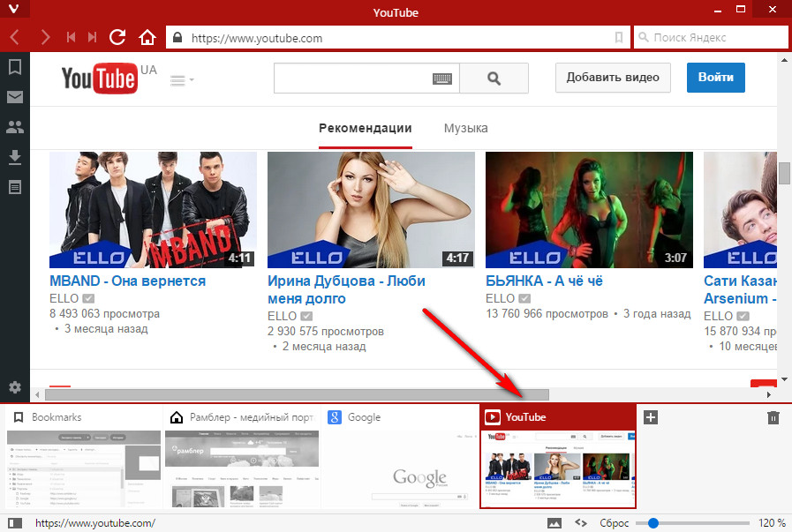Screen dimensions: 792x532
Task: Open the Contacts side panel
Action: [15, 127]
